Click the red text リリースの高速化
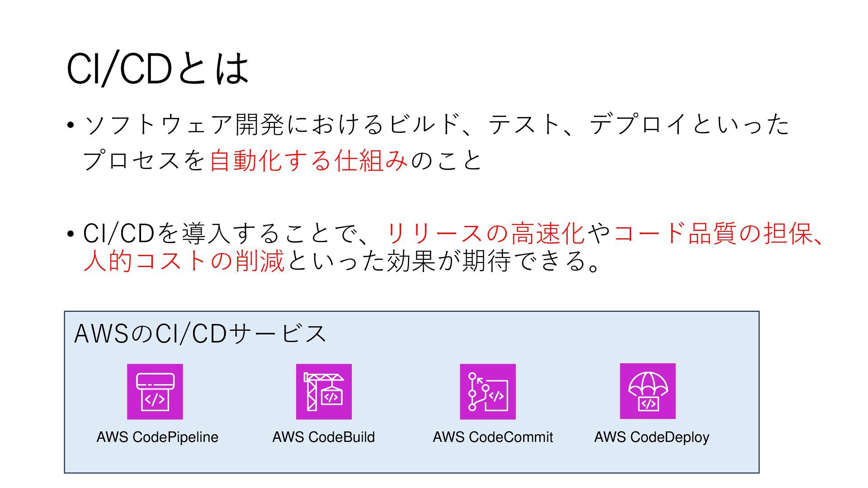The height and width of the screenshot is (488, 868). 486,234
